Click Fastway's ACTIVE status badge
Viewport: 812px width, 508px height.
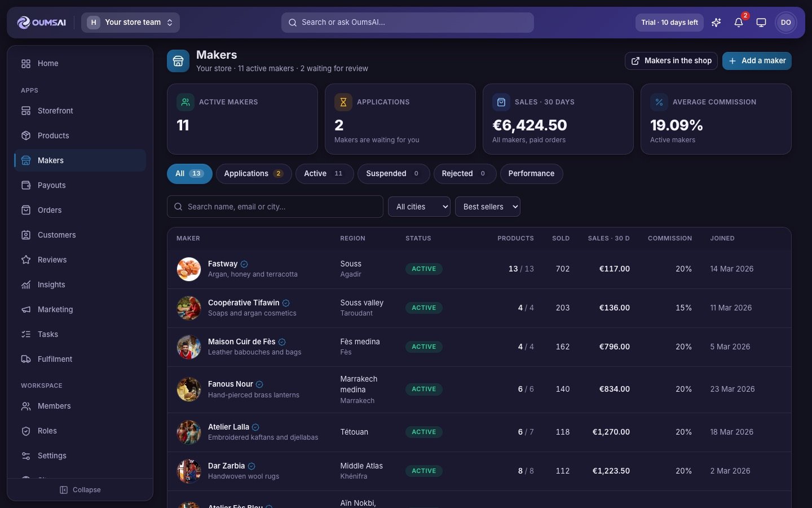424,269
